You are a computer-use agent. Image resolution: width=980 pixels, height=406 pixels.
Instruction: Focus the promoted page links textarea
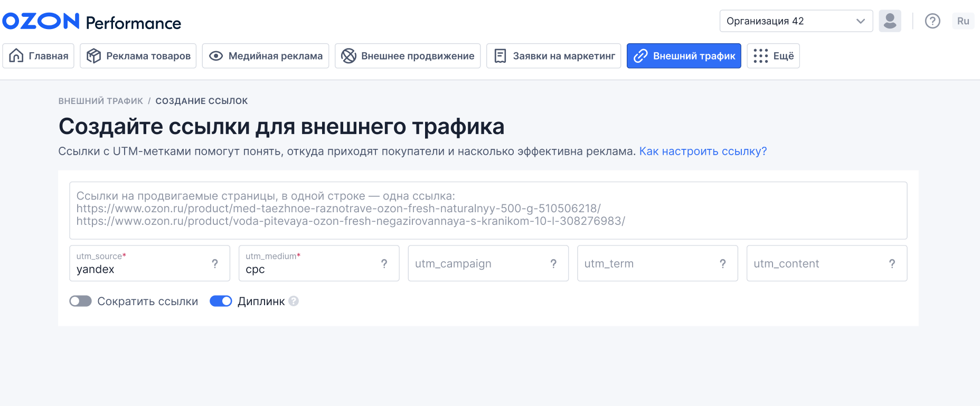tap(488, 211)
